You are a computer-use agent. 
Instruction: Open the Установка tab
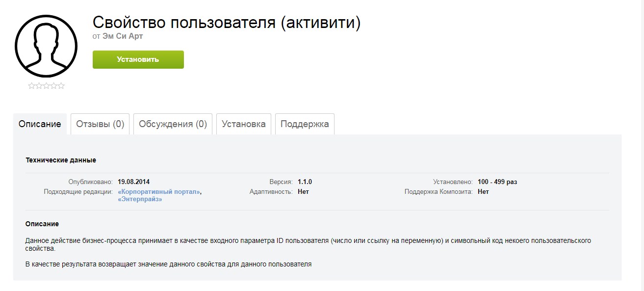[243, 124]
